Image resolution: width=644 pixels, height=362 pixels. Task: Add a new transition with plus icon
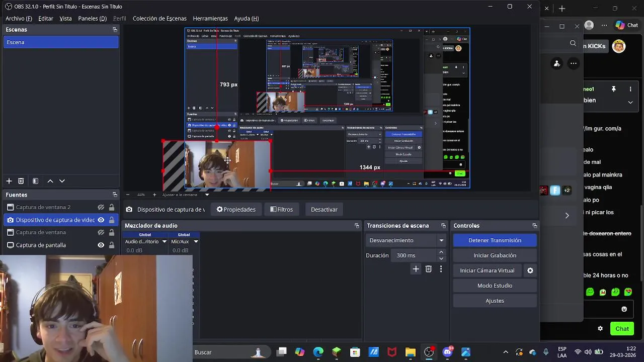pos(416,269)
